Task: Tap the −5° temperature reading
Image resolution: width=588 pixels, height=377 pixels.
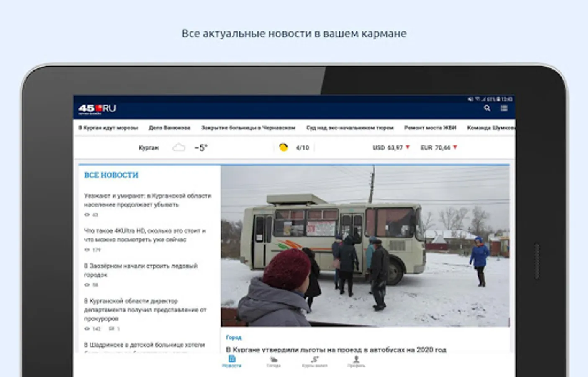Action: (201, 147)
